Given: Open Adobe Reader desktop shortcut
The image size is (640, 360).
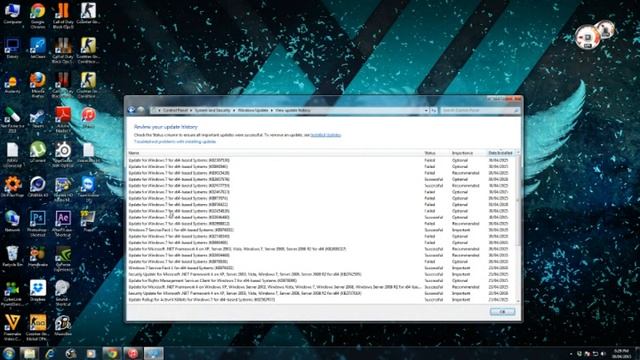Looking at the screenshot, I should 63,119.
